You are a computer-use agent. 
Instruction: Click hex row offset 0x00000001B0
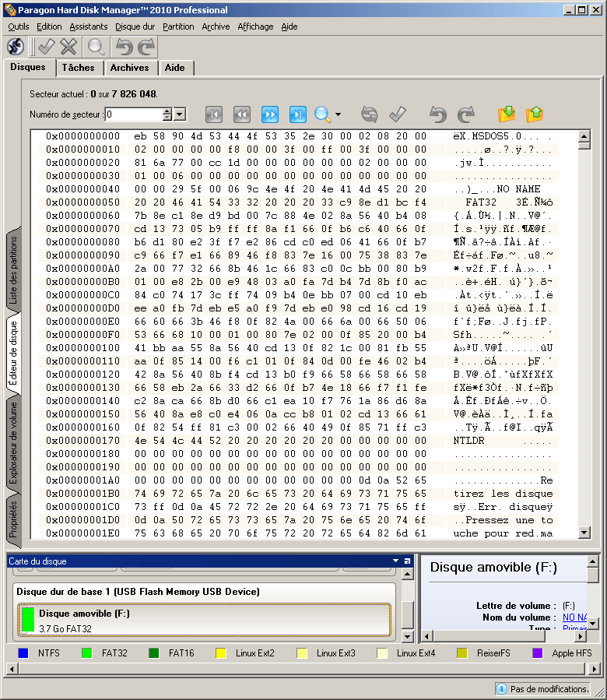pos(83,494)
